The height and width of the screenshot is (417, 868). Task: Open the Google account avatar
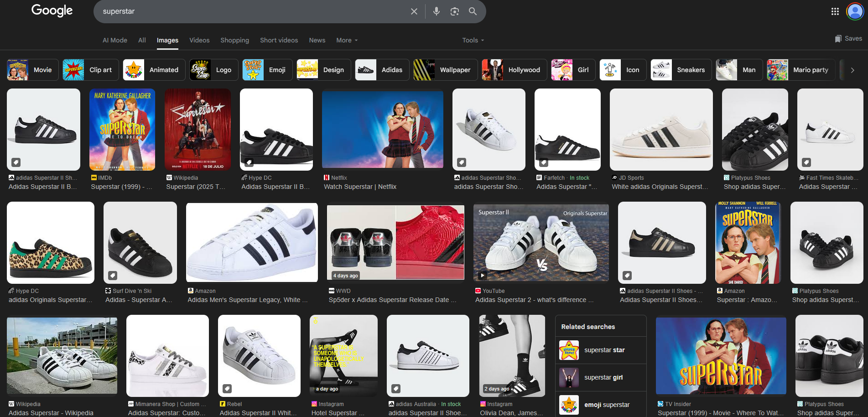(855, 11)
